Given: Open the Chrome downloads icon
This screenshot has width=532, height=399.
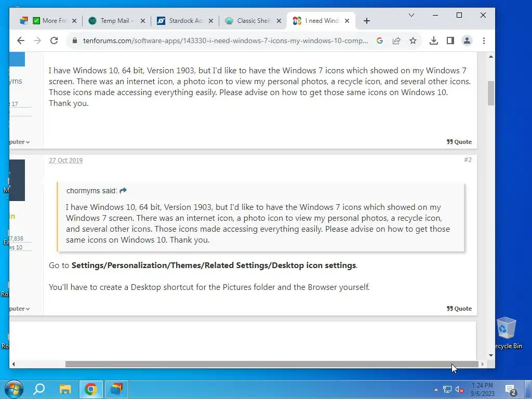Looking at the screenshot, I should coord(434,41).
